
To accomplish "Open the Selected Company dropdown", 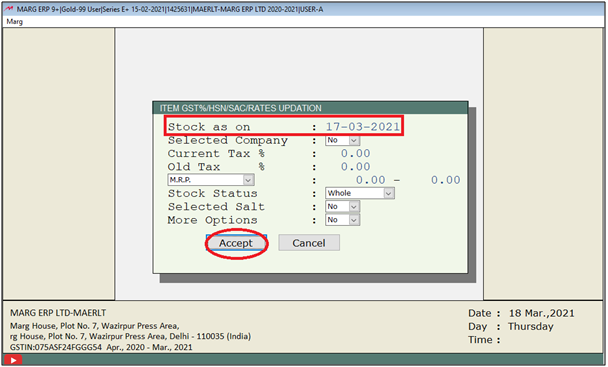I will pyautogui.click(x=342, y=140).
